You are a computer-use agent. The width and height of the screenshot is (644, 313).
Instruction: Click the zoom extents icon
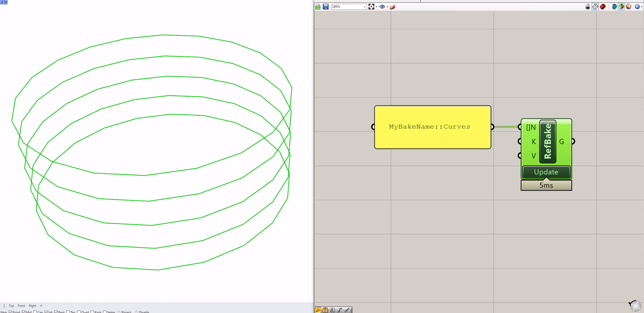click(371, 7)
